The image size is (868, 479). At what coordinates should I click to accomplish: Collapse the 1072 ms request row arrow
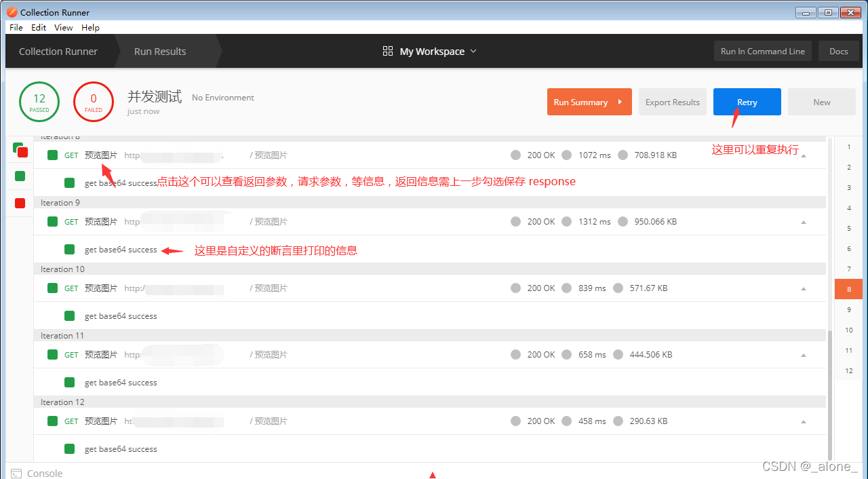(804, 155)
